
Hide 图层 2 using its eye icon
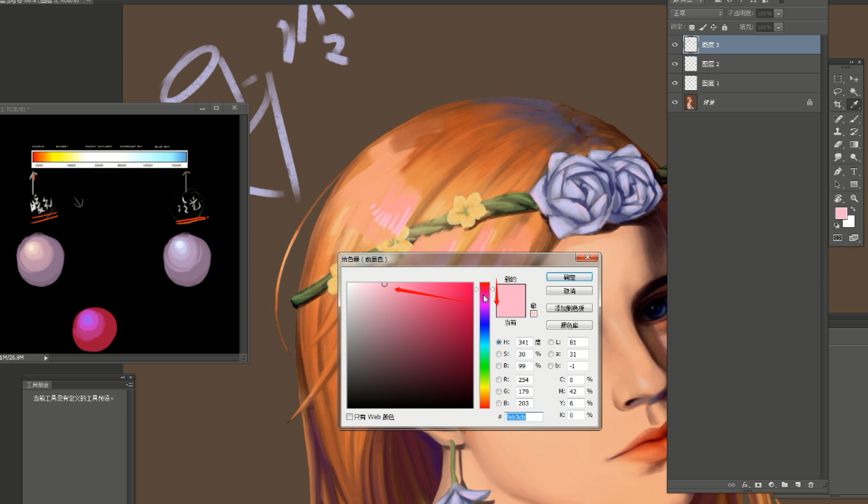click(x=675, y=64)
